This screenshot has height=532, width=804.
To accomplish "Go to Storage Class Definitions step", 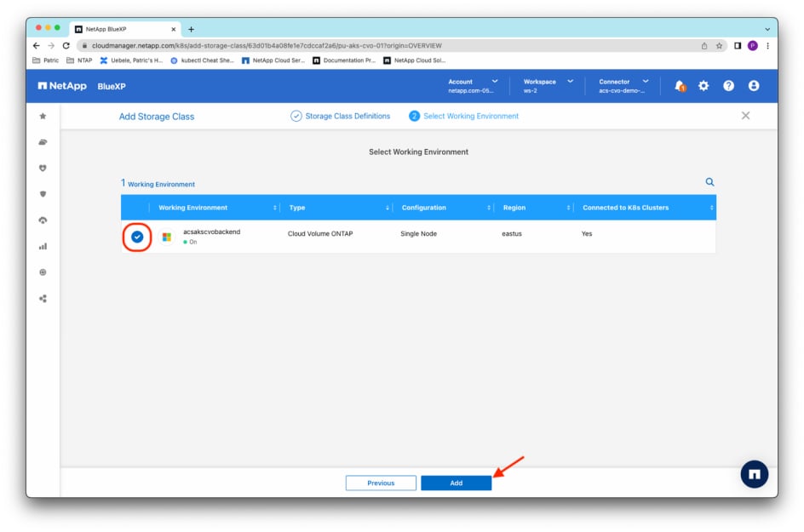I will point(340,117).
